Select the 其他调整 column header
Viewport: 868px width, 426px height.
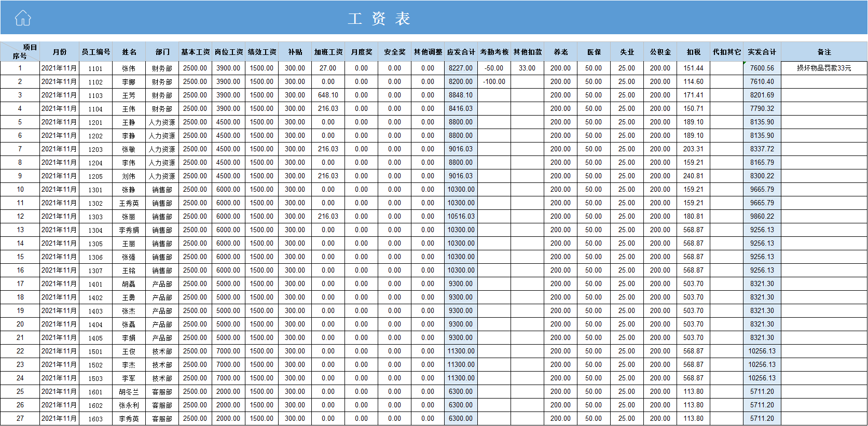pyautogui.click(x=428, y=52)
